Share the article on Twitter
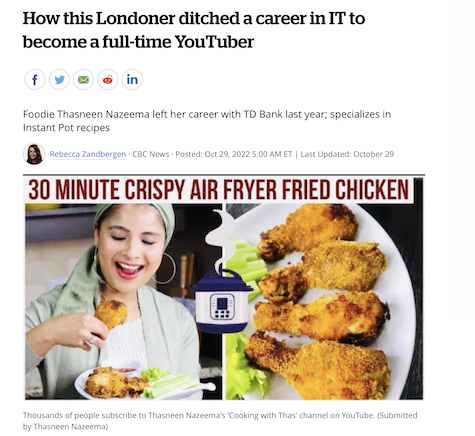This screenshot has height=436, width=475. (x=59, y=80)
